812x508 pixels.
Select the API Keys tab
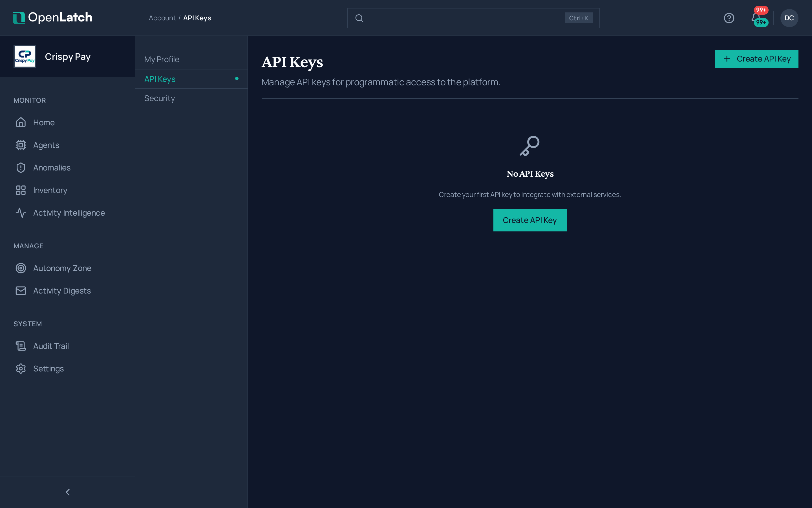[x=191, y=79]
